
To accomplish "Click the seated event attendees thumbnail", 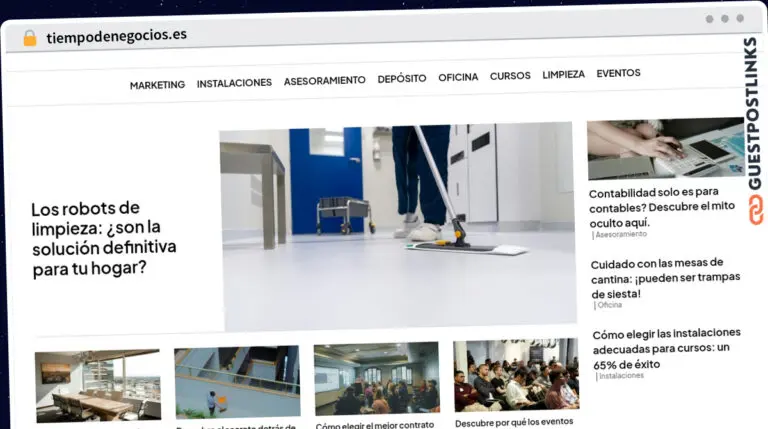I will coord(516,374).
